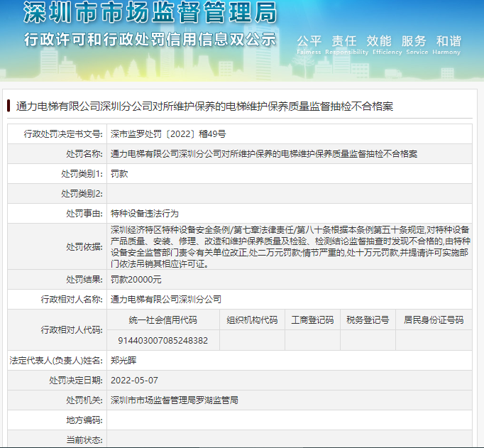Click the 统一社会信用代码 column header
This screenshot has width=484, height=448.
(x=163, y=320)
